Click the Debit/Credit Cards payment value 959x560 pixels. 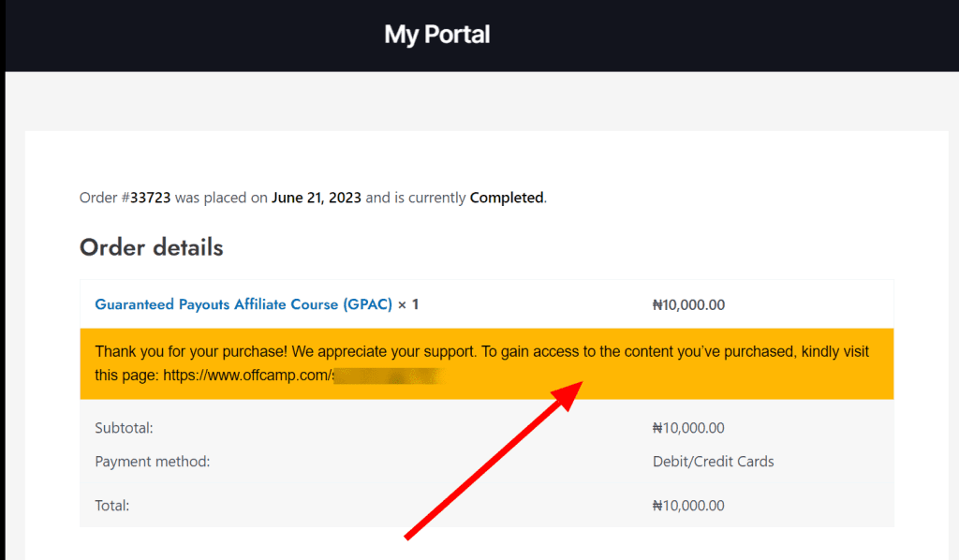coord(713,461)
